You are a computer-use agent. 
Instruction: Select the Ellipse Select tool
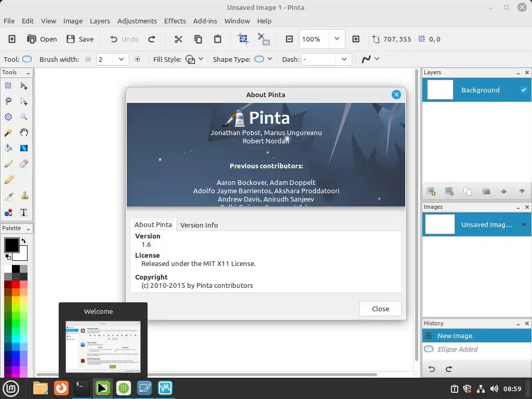click(8, 117)
